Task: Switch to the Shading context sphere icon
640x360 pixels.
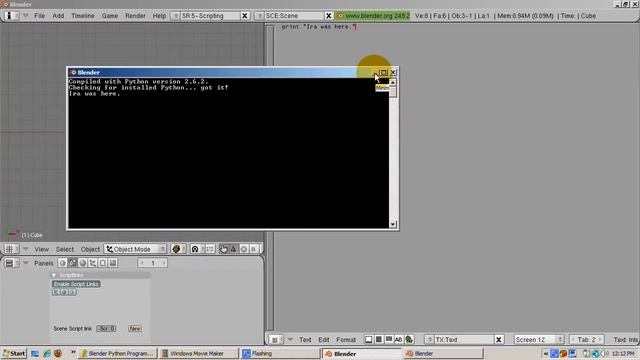Action: 82,263
